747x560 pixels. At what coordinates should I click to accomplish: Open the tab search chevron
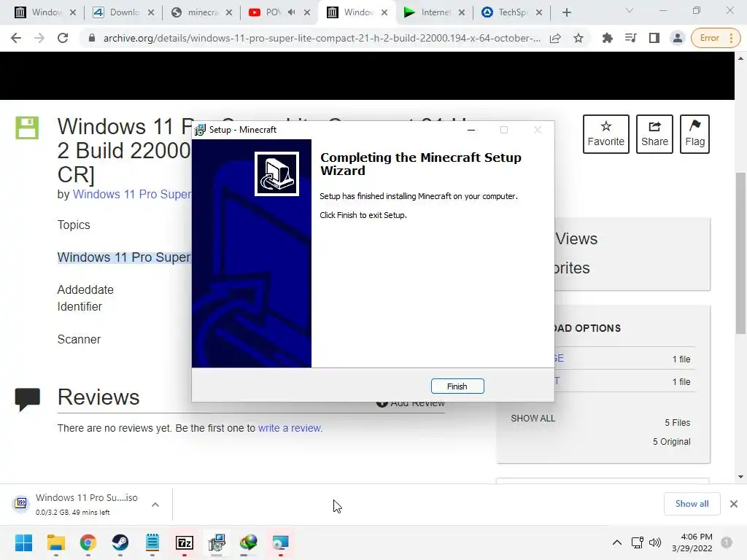click(x=630, y=10)
